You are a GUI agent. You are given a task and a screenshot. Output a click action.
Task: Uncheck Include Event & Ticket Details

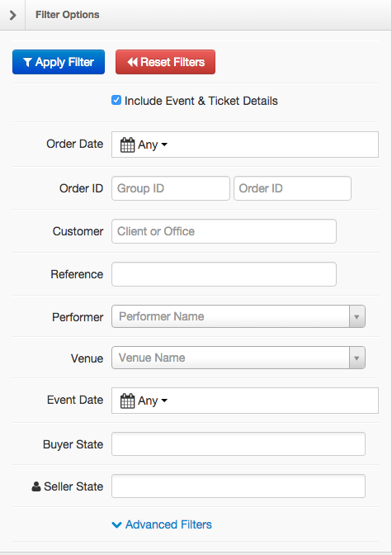click(x=116, y=100)
